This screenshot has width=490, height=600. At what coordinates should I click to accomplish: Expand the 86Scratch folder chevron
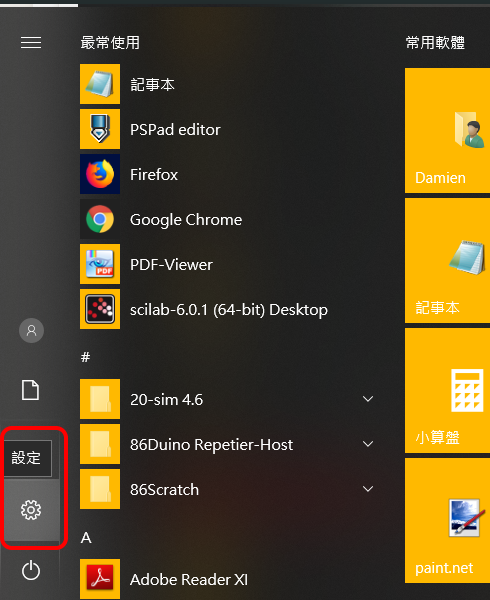coord(368,489)
